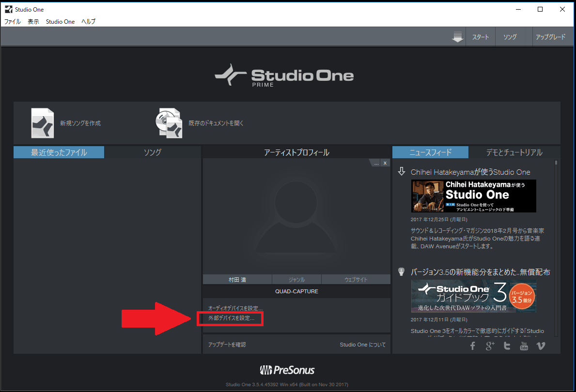Open the Studio One menu
Image resolution: width=576 pixels, height=392 pixels.
click(60, 22)
